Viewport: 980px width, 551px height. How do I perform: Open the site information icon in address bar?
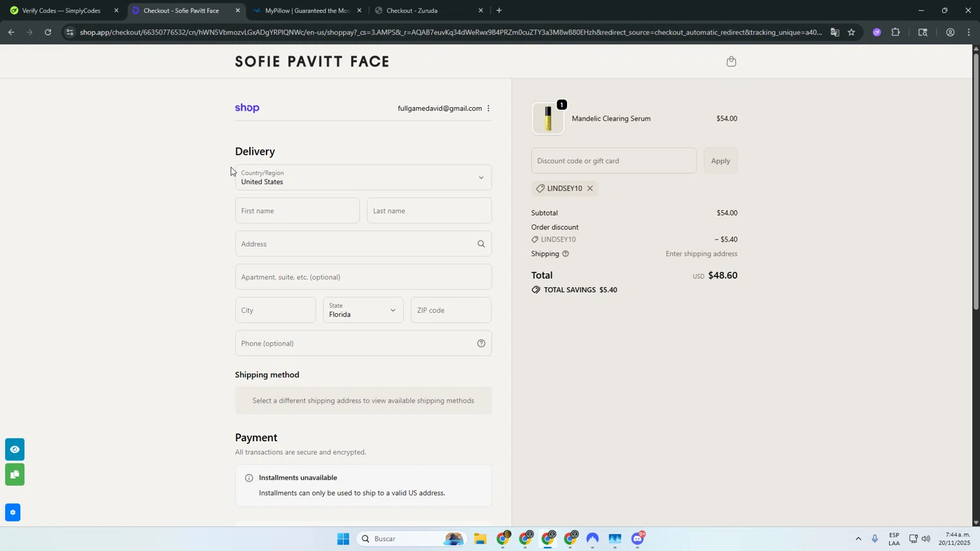click(70, 32)
